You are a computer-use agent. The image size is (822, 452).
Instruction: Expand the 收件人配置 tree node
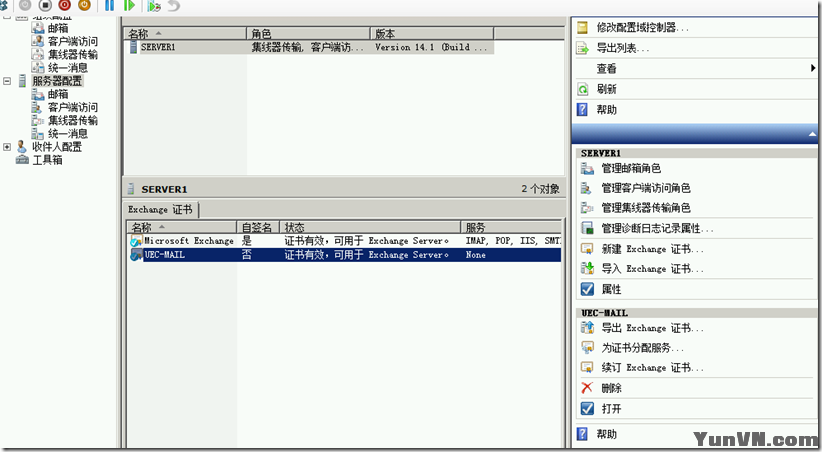click(7, 147)
